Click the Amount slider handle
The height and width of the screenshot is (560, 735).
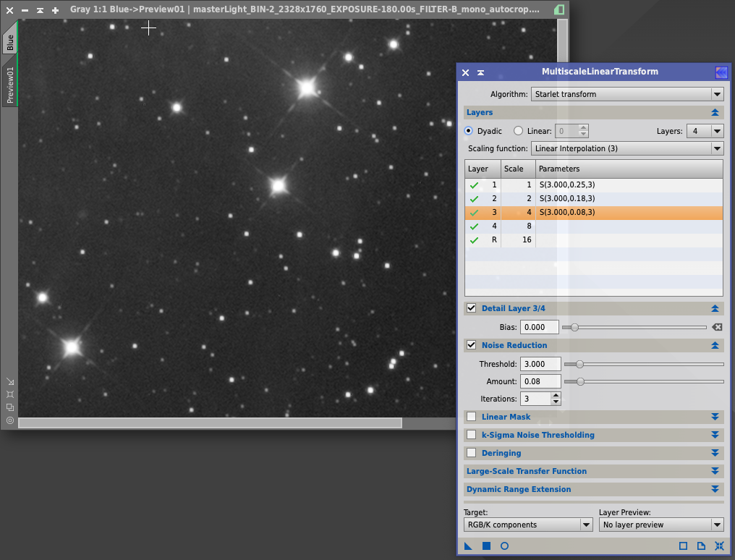tap(580, 382)
